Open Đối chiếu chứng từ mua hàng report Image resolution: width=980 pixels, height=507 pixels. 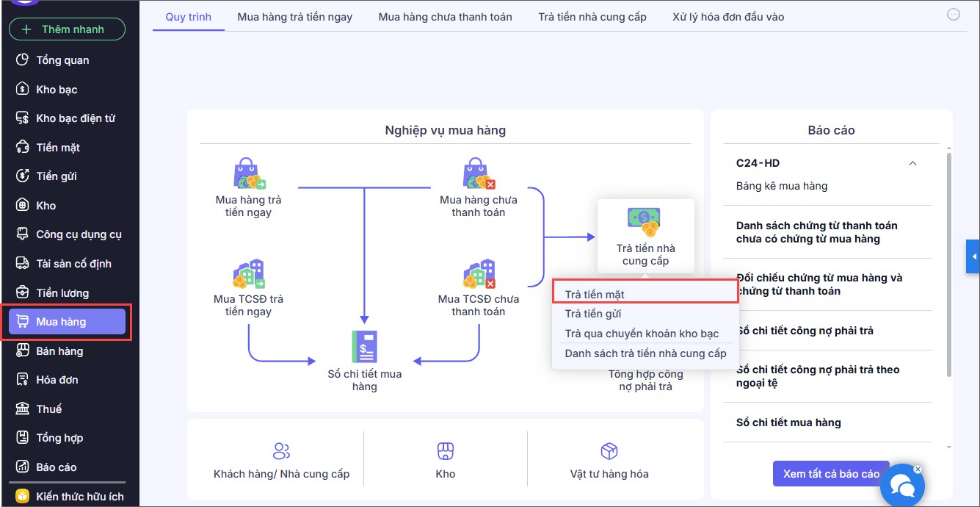[x=819, y=284]
